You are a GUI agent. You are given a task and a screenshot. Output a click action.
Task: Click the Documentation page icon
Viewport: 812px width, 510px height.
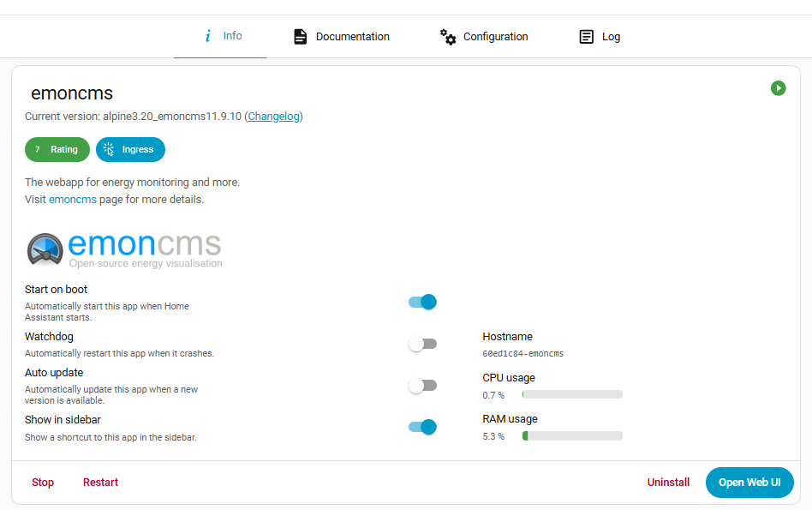pyautogui.click(x=300, y=36)
